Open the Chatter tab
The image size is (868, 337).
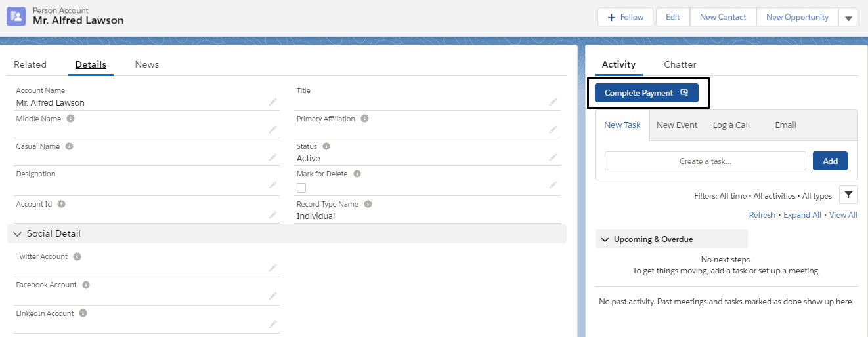coord(680,64)
